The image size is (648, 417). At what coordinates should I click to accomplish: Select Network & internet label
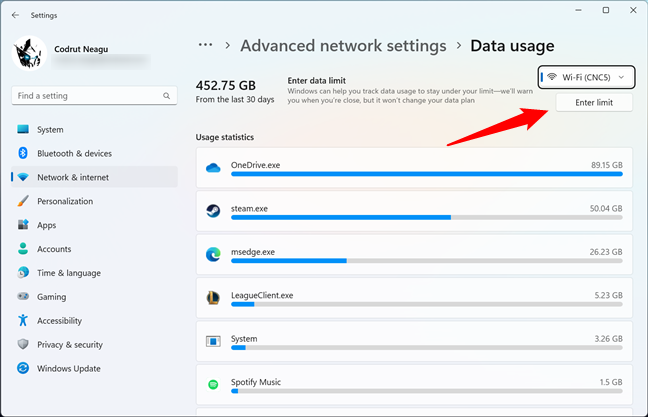[x=73, y=178]
